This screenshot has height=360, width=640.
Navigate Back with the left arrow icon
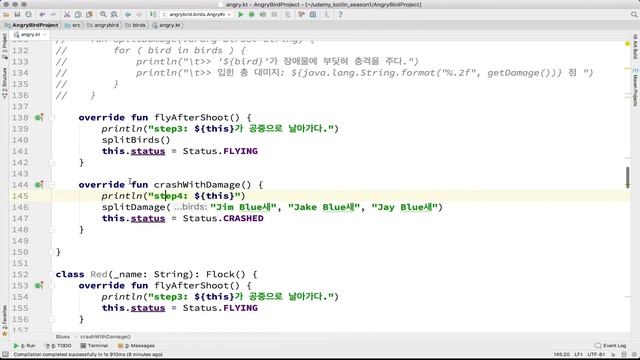(x=128, y=14)
